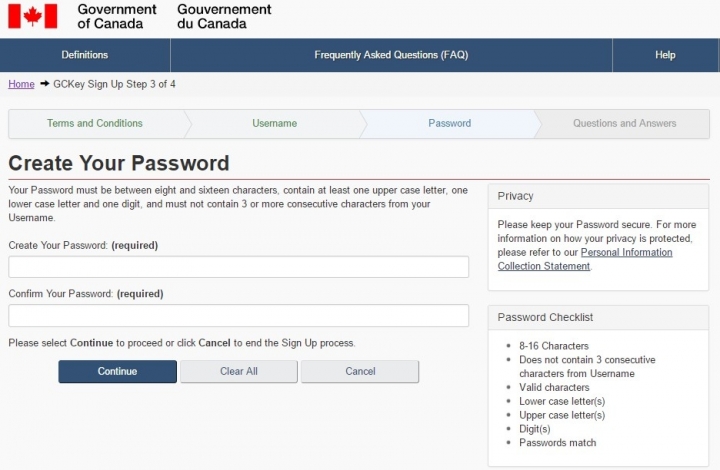Click the Create Your Password heading

coord(119,163)
